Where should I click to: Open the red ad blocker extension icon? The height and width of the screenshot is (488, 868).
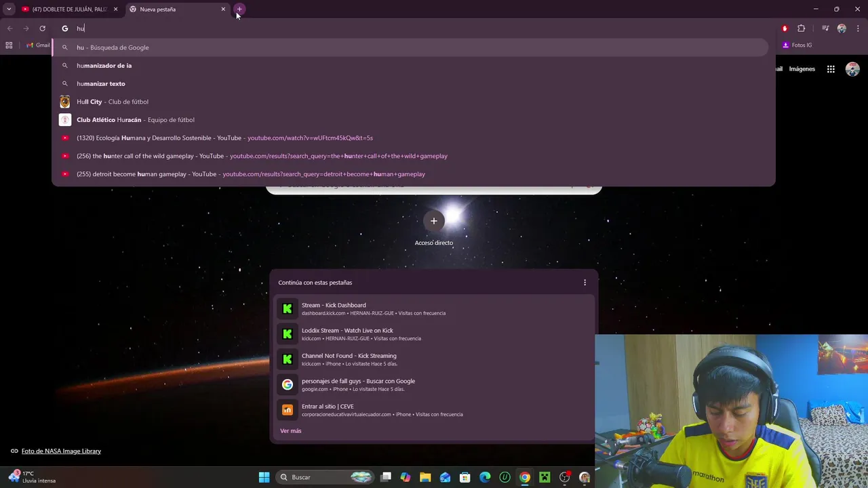pyautogui.click(x=785, y=28)
